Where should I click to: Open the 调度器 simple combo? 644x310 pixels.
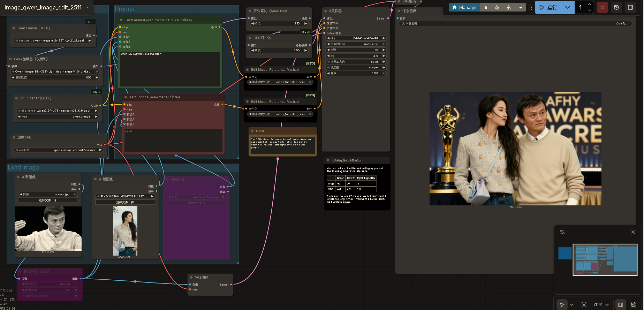356,68
